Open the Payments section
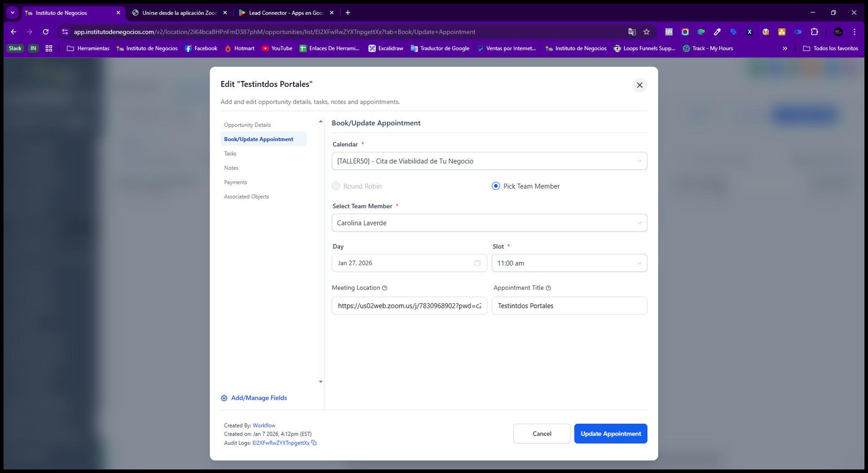Image resolution: width=868 pixels, height=473 pixels. coord(235,182)
